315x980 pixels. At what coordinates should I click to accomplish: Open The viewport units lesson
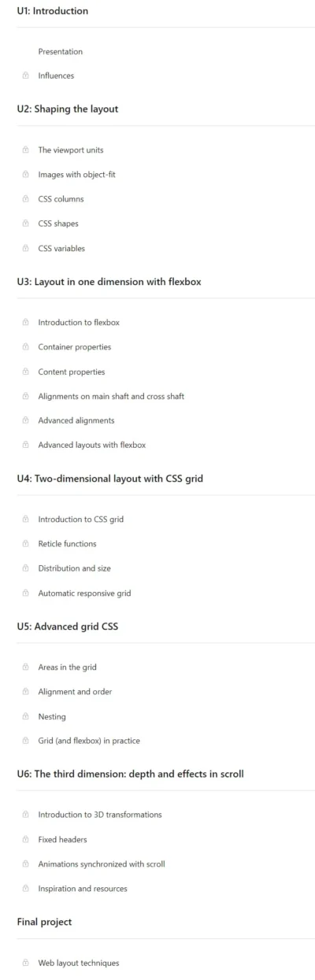click(71, 150)
